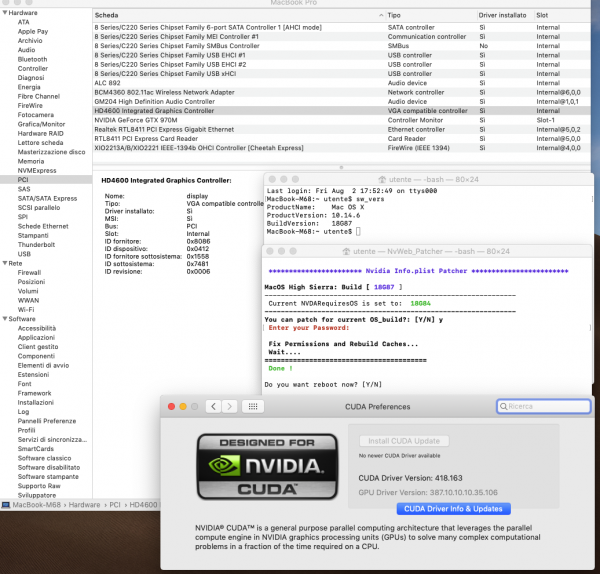This screenshot has width=600, height=574.
Task: Click CUDA Driver Info & Updates button
Action: click(453, 509)
